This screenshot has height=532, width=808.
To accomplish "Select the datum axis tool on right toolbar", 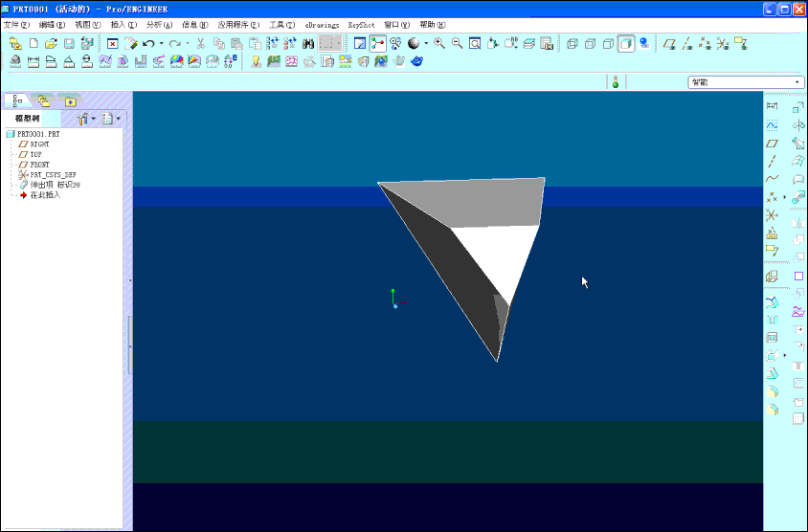I will (x=772, y=161).
